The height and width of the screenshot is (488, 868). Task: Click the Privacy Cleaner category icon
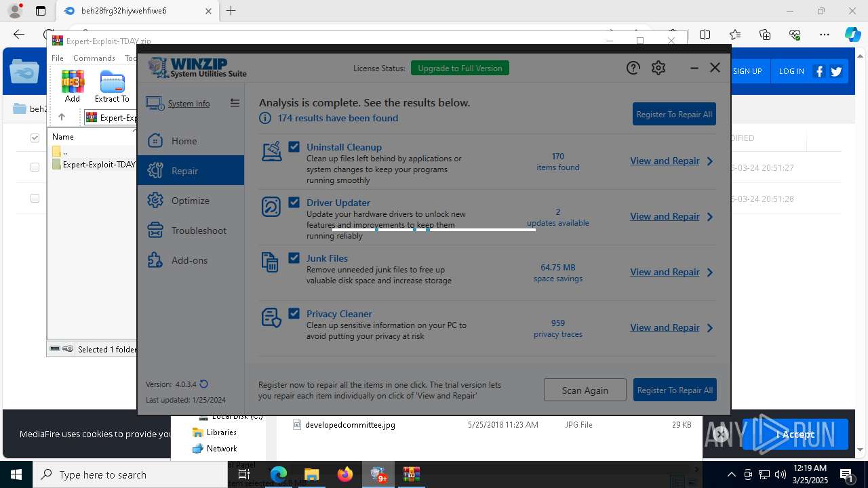tap(271, 317)
